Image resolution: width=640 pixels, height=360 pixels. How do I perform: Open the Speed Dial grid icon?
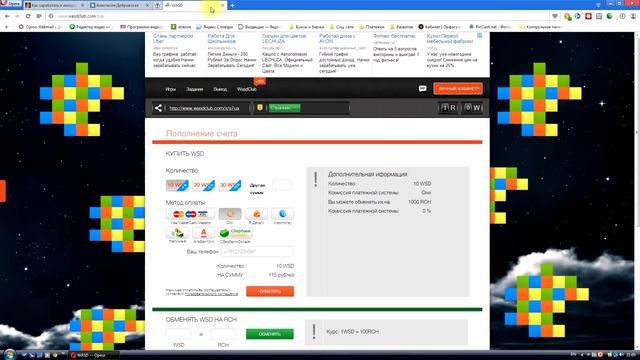(39, 16)
